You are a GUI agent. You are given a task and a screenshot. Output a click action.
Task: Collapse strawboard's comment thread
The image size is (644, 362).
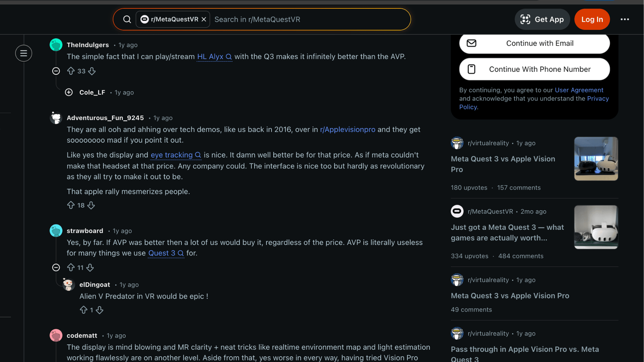point(56,267)
